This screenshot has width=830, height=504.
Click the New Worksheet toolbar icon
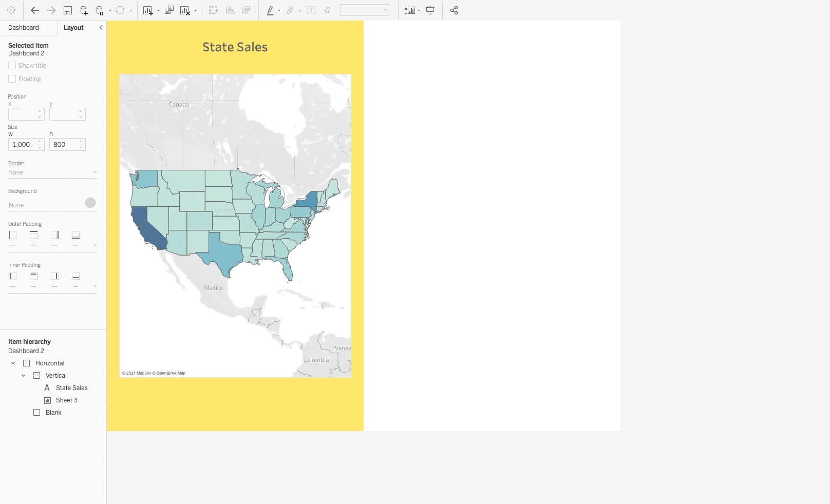(147, 10)
